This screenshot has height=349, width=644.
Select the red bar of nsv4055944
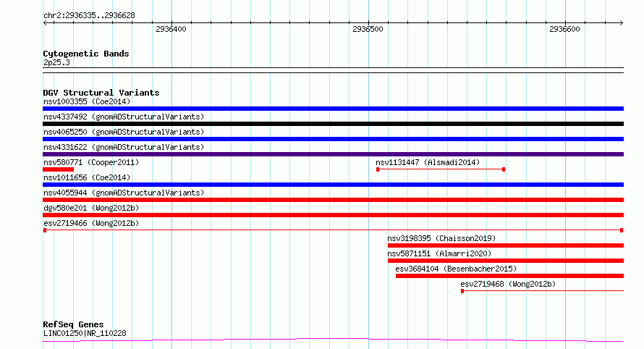(x=333, y=200)
